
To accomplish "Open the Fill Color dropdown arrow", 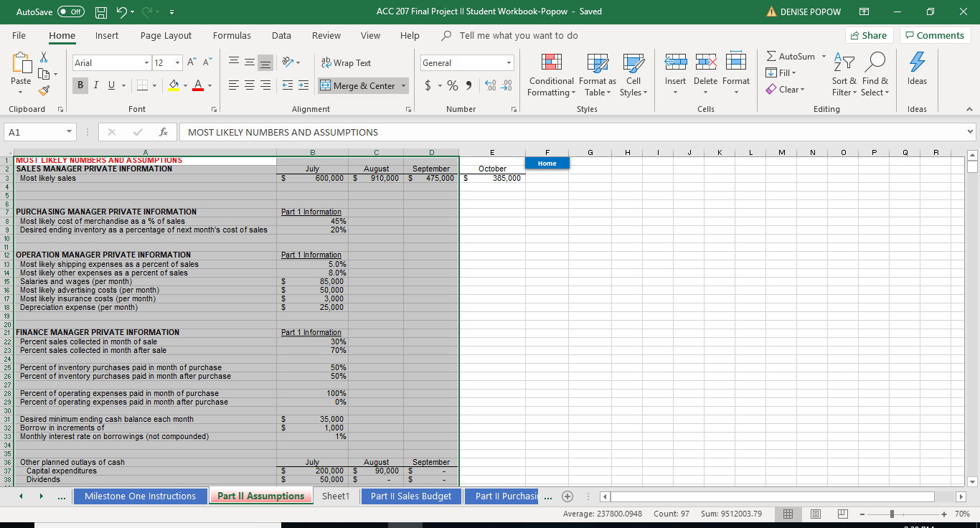I will [185, 85].
